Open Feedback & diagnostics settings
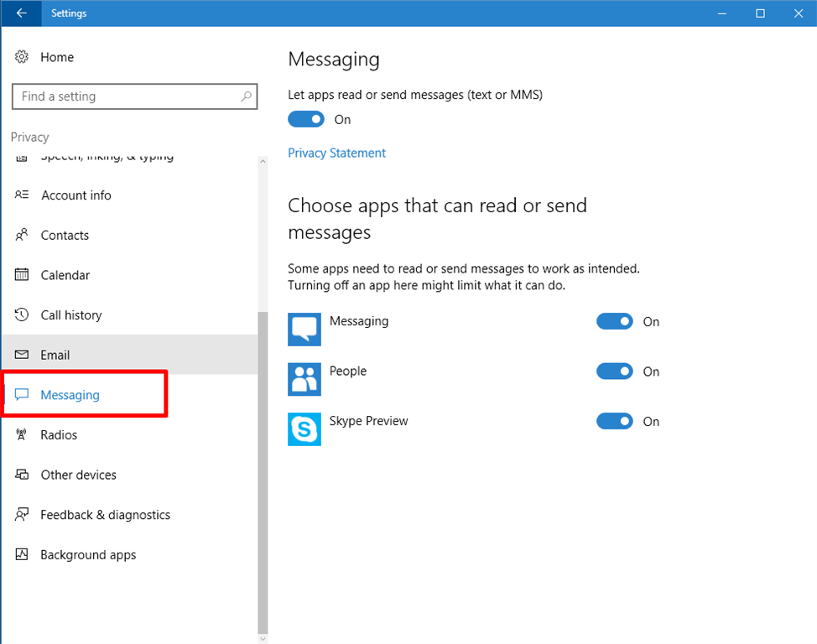The width and height of the screenshot is (817, 644). pos(130,515)
